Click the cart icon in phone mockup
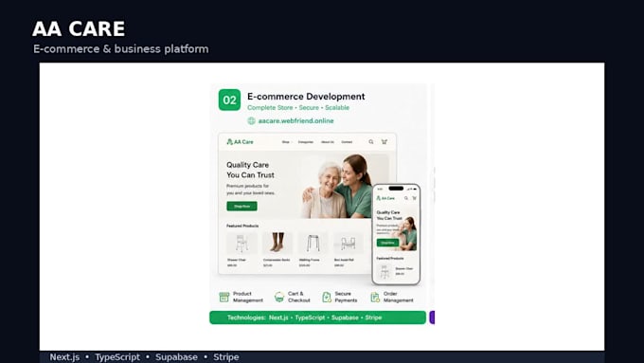The width and height of the screenshot is (644, 363). coord(414,198)
